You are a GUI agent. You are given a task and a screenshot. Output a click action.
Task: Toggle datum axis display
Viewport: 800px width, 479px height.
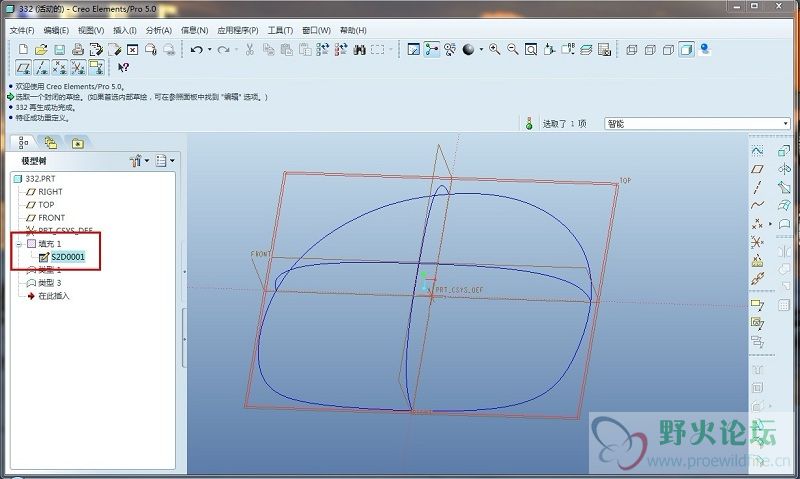42,67
